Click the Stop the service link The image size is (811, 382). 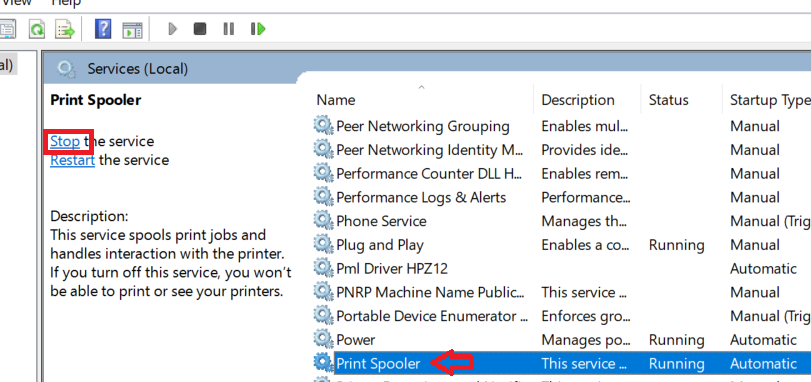tap(65, 141)
